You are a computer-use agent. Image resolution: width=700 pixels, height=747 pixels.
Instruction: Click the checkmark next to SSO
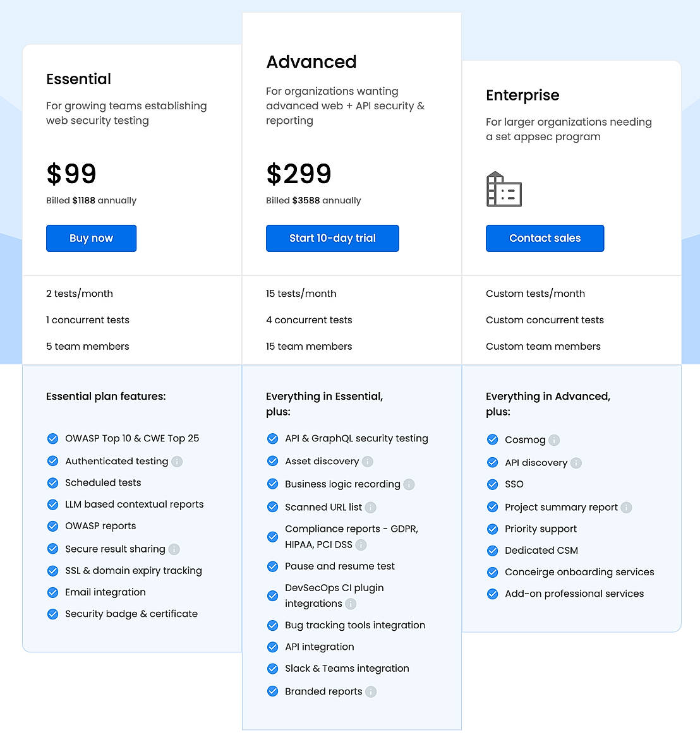[493, 484]
